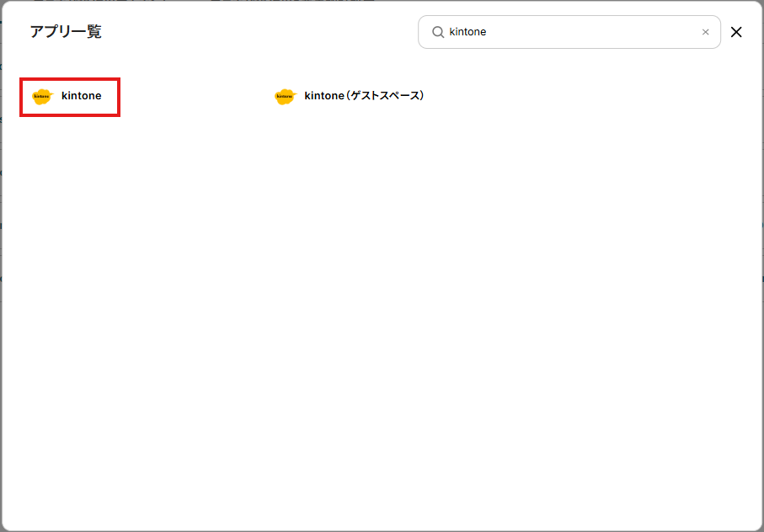This screenshot has height=532, width=764.
Task: Click the magnifier search icon
Action: point(438,32)
